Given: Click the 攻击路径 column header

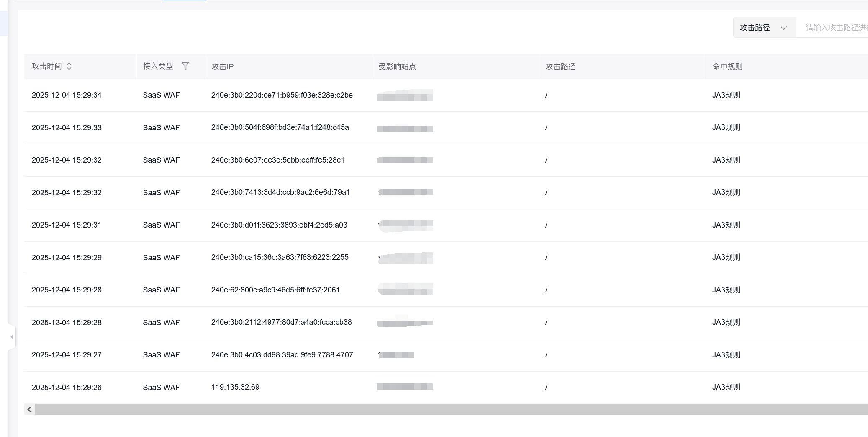Looking at the screenshot, I should tap(560, 67).
